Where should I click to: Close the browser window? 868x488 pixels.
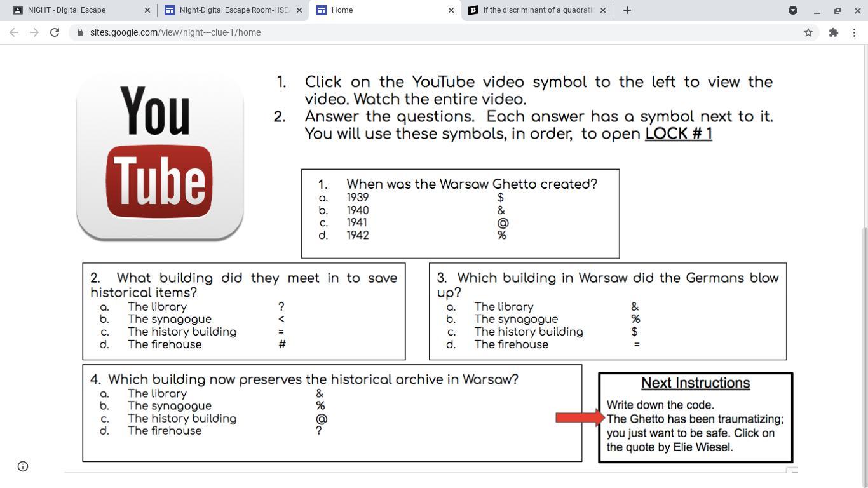tap(857, 10)
